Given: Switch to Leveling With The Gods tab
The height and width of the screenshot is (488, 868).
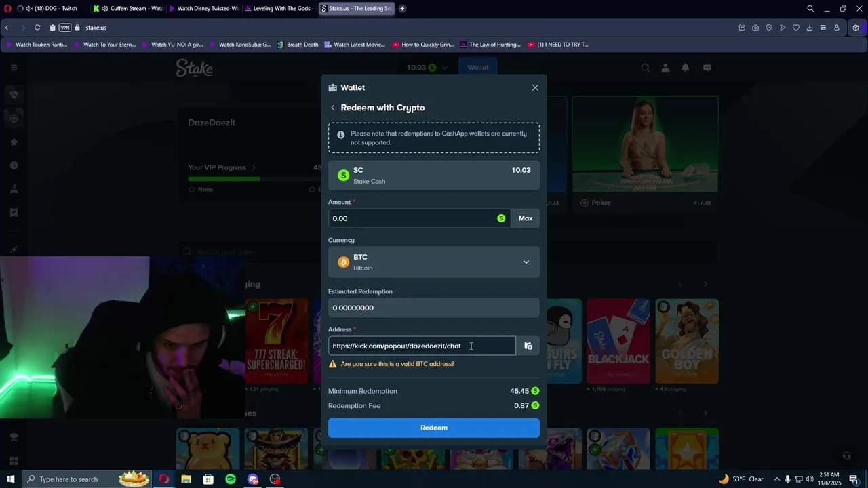Looking at the screenshot, I should [x=279, y=9].
